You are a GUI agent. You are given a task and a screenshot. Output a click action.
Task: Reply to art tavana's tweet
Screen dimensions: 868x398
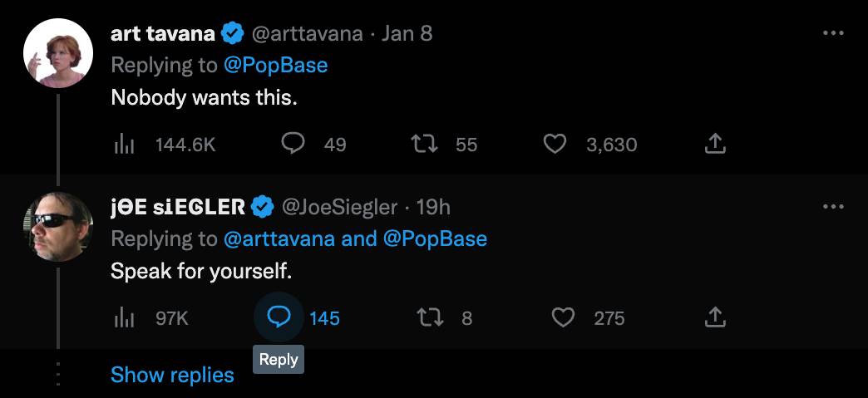click(x=293, y=145)
